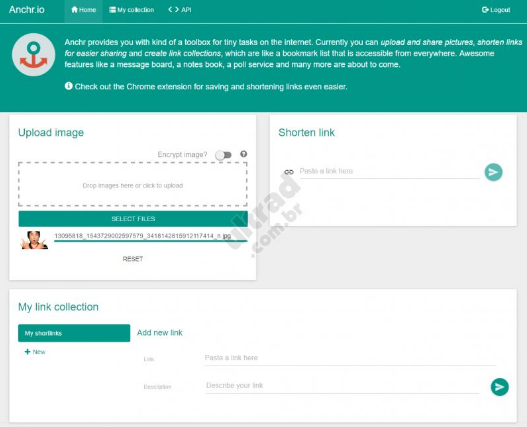Screen dimensions: 527x427
Task: Open My collection menu item
Action: pos(131,10)
